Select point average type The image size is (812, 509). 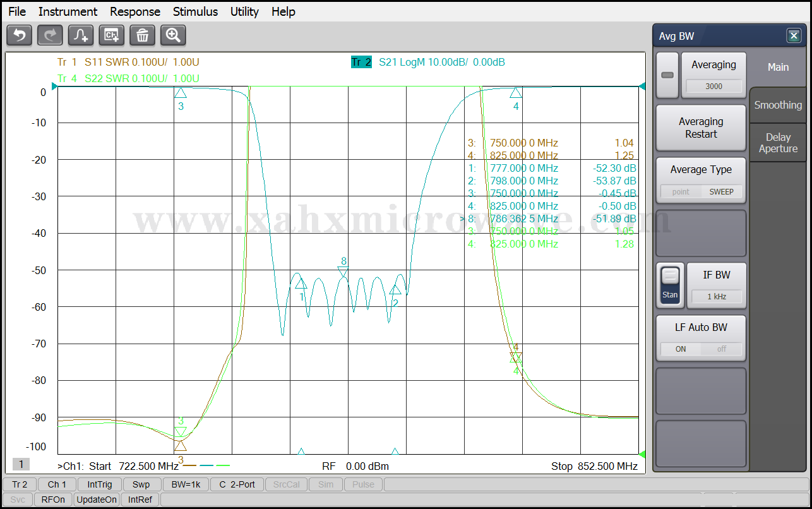pos(681,191)
